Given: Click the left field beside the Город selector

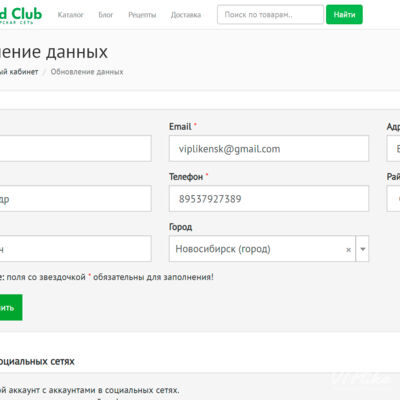Looking at the screenshot, I should (x=76, y=249).
